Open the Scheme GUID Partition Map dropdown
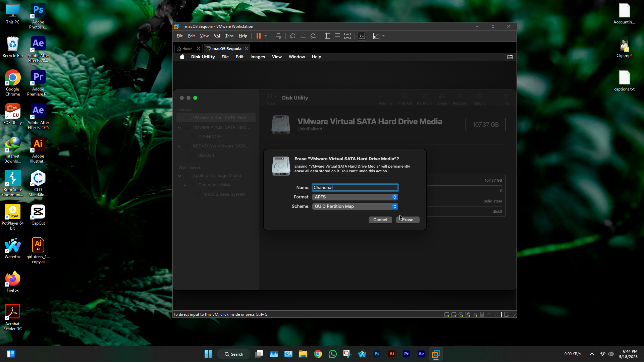644x362 pixels. click(355, 206)
